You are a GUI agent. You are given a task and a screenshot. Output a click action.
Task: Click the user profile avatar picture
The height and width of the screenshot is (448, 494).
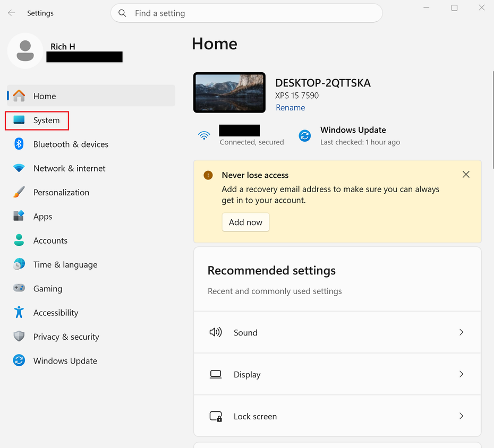pyautogui.click(x=25, y=50)
